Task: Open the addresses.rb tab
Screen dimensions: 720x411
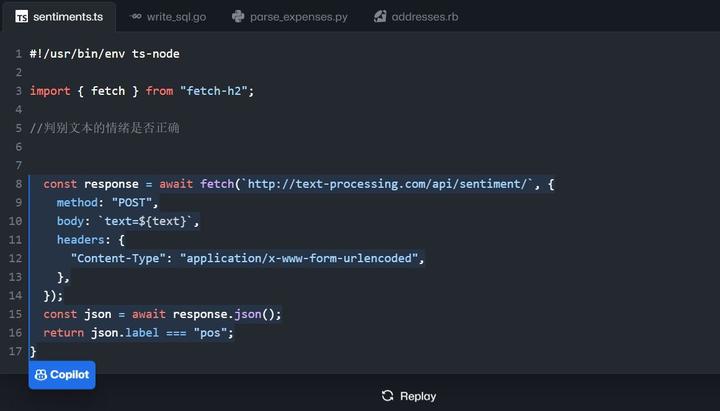Action: click(425, 17)
